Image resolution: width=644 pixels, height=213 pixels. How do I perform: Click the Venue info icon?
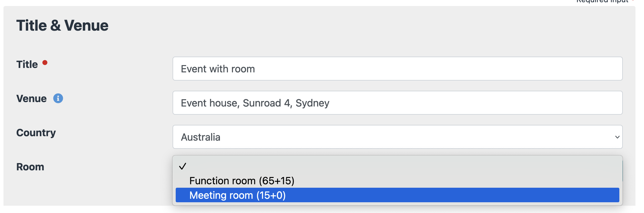pos(58,99)
